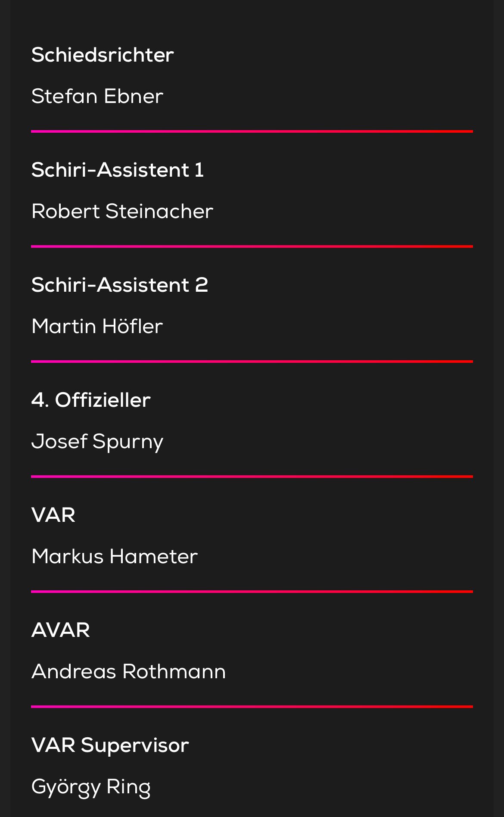Click the divider line below Martin Höfler
This screenshot has width=504, height=817.
coord(252,362)
